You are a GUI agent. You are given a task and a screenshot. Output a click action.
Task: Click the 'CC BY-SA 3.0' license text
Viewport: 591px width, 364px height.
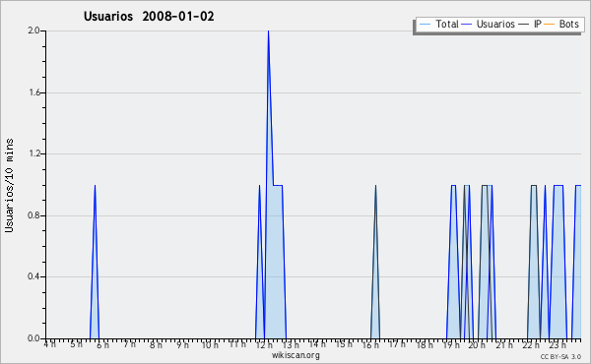(560, 356)
